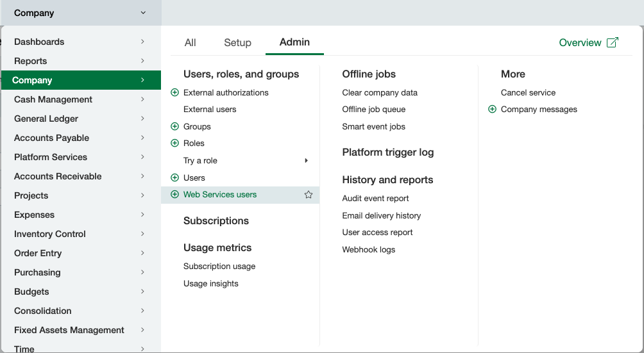Open Purchasing menu item
The height and width of the screenshot is (353, 644).
coord(81,272)
